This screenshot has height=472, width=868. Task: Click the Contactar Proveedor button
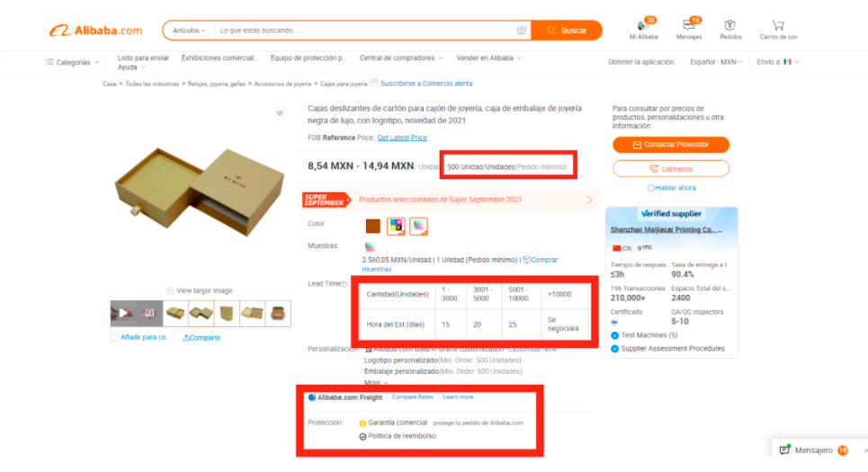pos(670,145)
